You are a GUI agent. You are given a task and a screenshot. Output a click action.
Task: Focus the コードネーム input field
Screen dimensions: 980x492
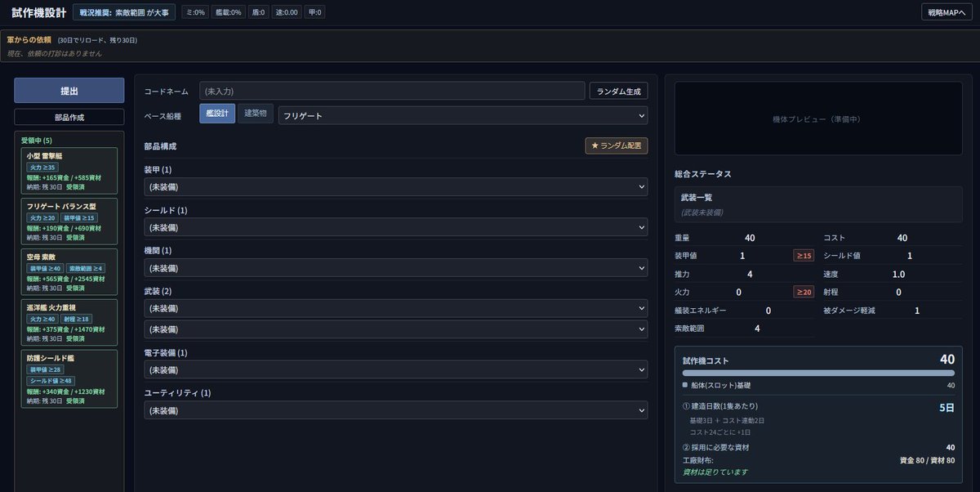point(392,91)
